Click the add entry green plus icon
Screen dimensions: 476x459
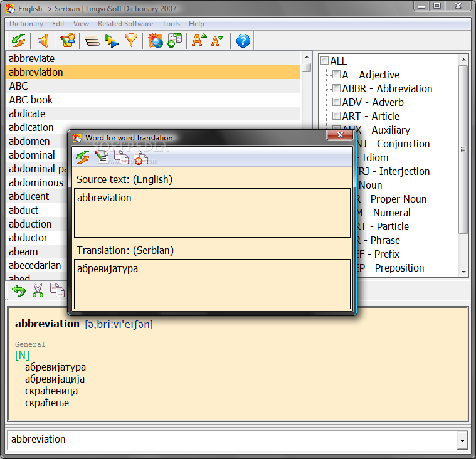pyautogui.click(x=174, y=41)
